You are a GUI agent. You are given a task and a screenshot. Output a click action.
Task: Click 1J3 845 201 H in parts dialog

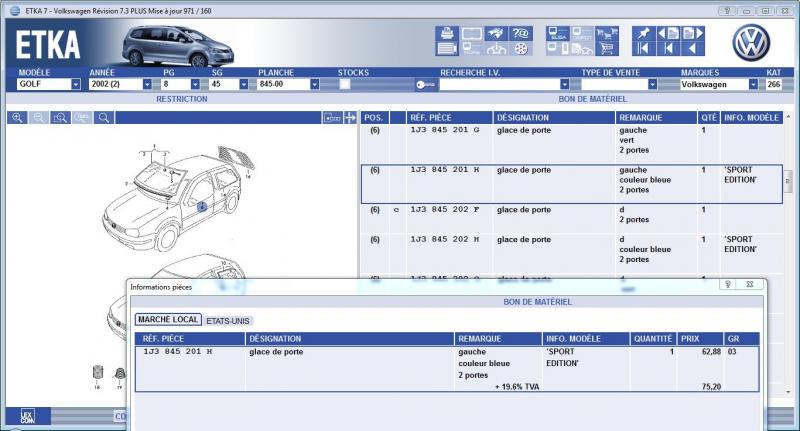pyautogui.click(x=178, y=352)
